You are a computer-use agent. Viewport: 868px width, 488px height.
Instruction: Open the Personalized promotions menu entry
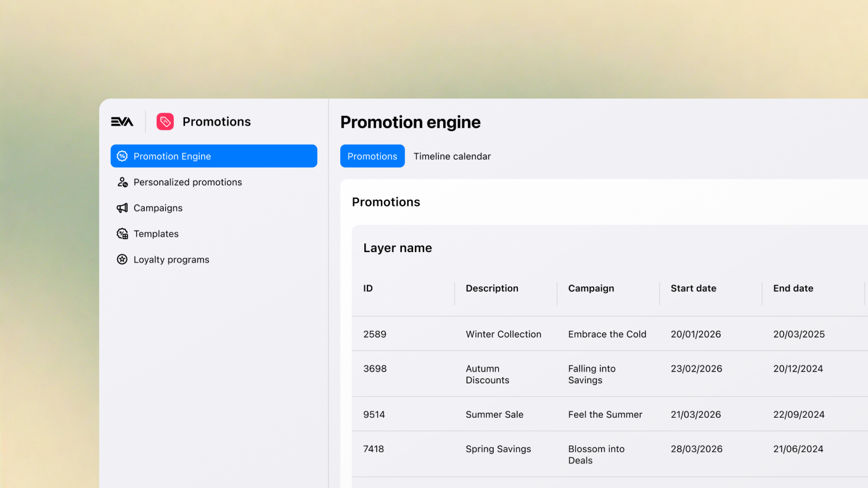point(187,182)
